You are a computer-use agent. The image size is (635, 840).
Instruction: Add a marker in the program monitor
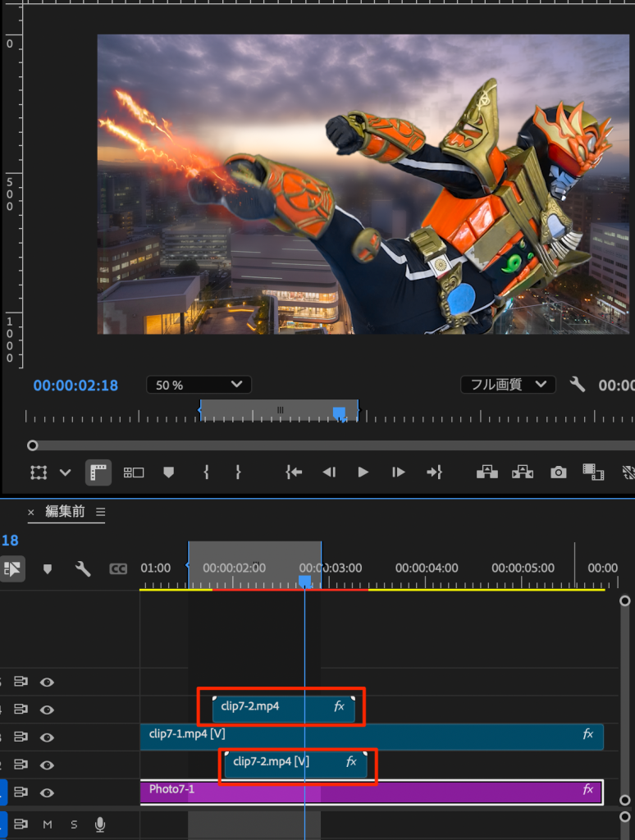tap(169, 472)
